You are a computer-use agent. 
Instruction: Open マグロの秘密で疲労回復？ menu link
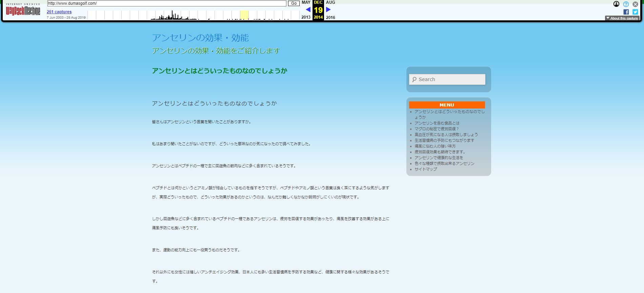pos(437,129)
